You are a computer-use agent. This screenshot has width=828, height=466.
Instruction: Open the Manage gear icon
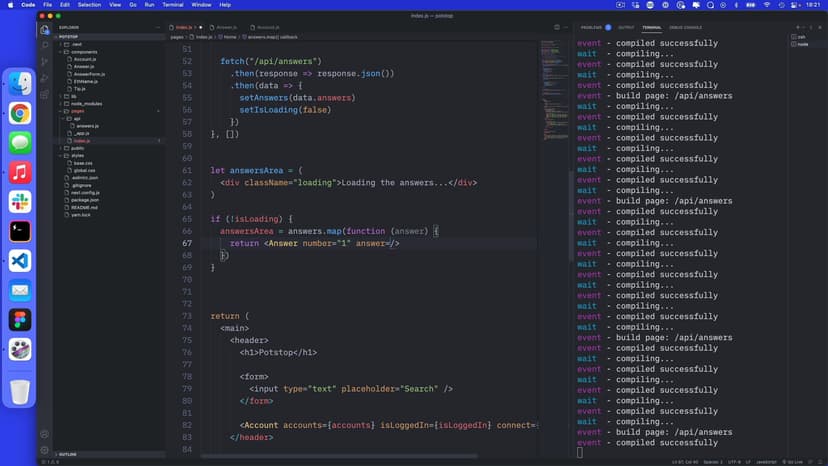pos(45,450)
